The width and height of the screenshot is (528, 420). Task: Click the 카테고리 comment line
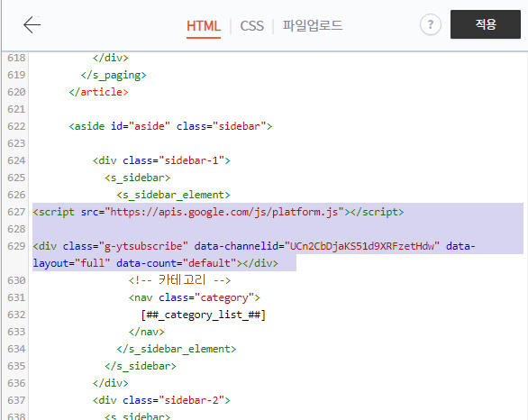coord(179,280)
